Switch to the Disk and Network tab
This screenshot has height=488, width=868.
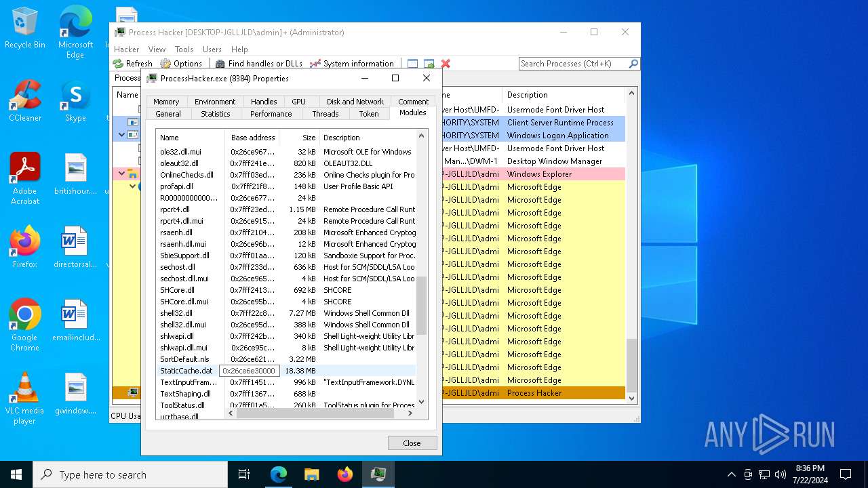355,102
